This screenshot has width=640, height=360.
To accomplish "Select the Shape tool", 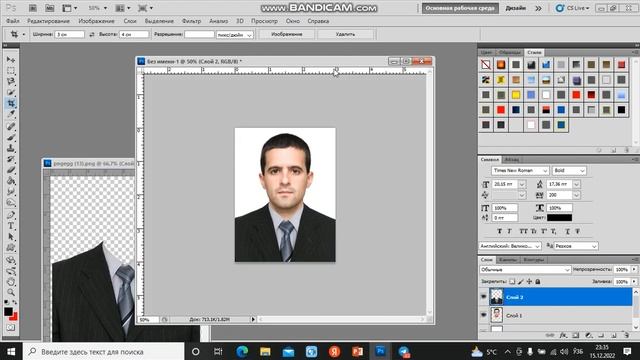I will 11,248.
